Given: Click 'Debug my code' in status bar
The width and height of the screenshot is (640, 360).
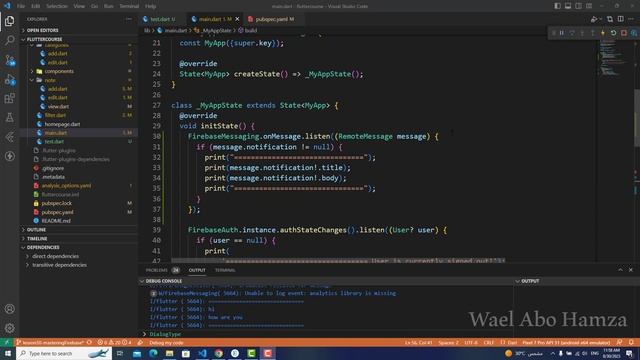Looking at the screenshot, I should click(x=165, y=342).
